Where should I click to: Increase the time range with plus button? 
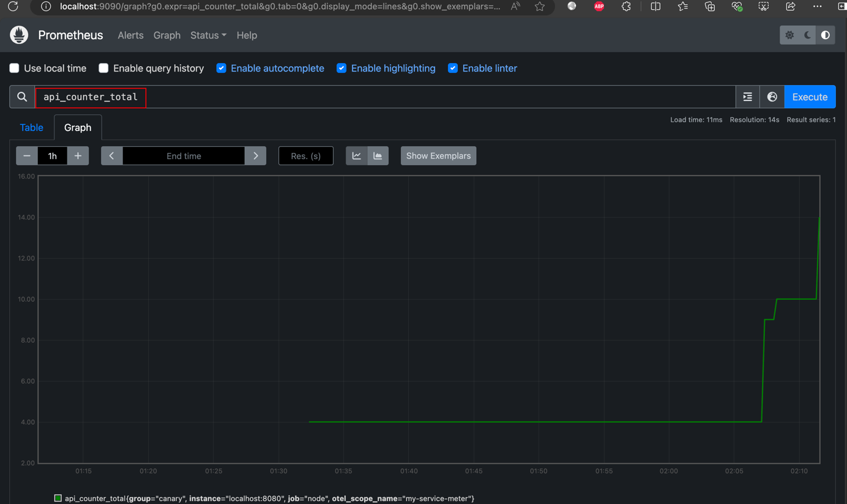tap(78, 156)
